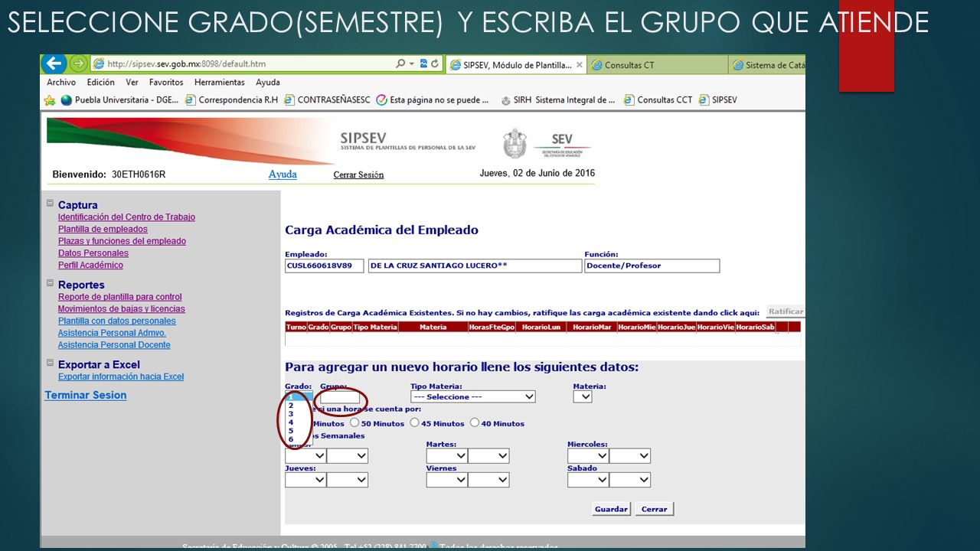The width and height of the screenshot is (980, 551).
Task: Open the Edición menu
Action: [x=100, y=83]
